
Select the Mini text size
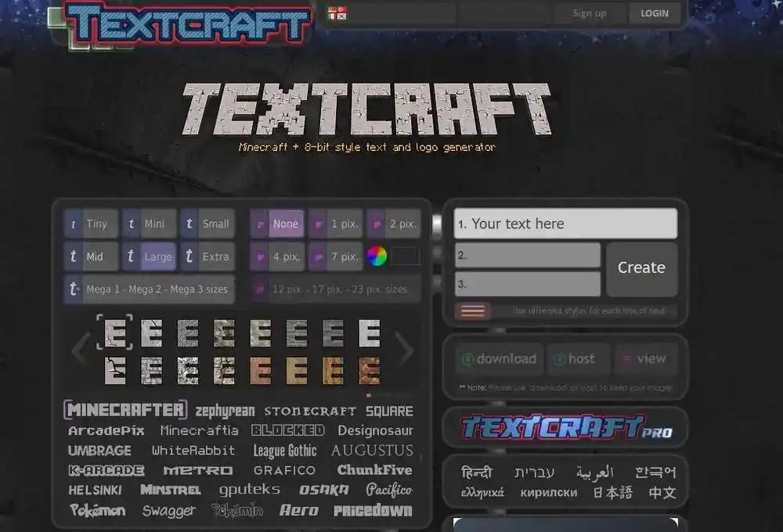point(149,224)
